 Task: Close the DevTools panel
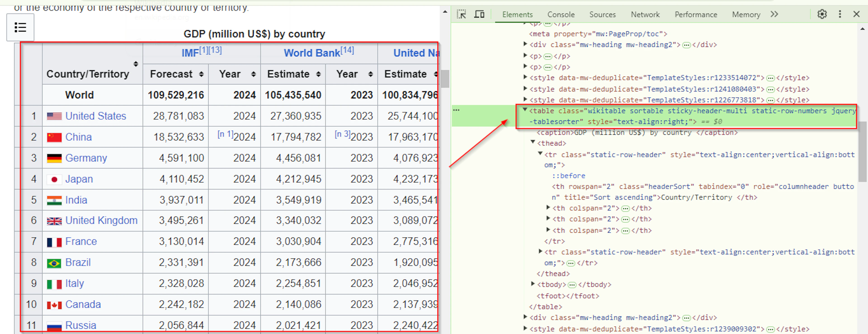[x=856, y=14]
